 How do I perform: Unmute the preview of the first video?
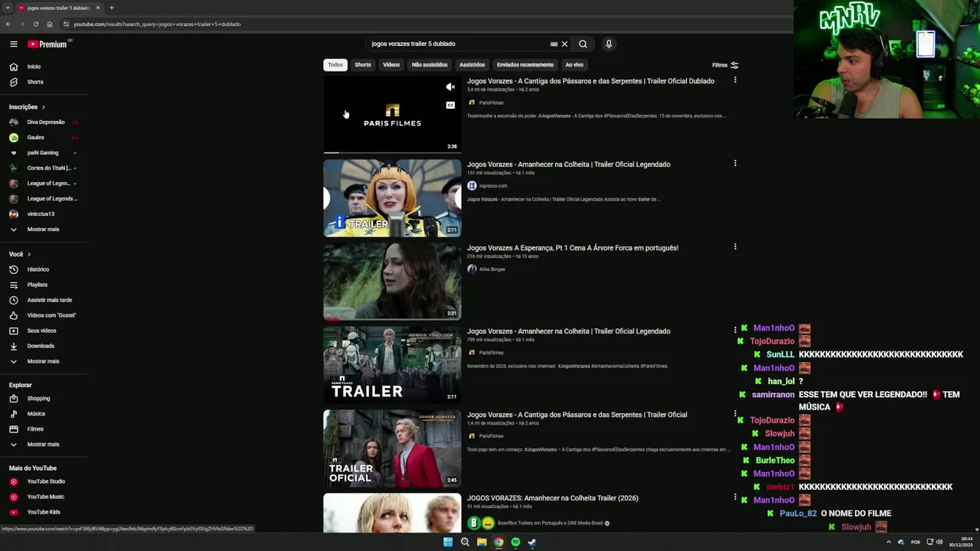[x=450, y=87]
